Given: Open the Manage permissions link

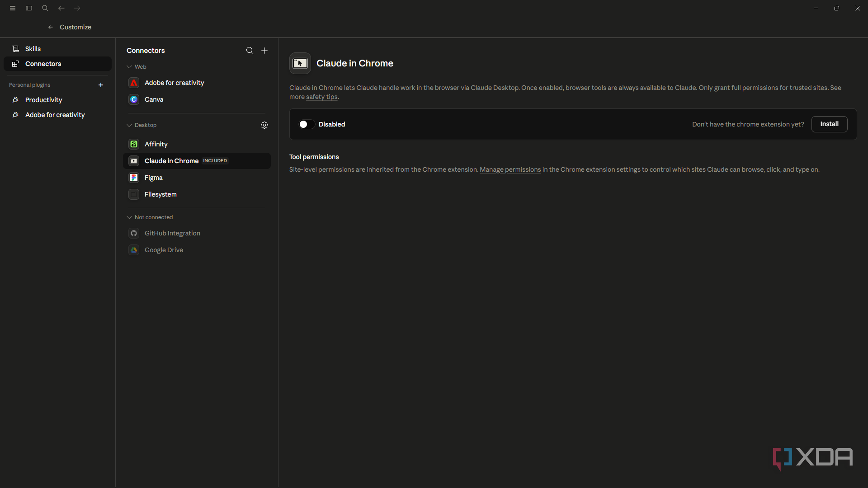Looking at the screenshot, I should [x=510, y=169].
